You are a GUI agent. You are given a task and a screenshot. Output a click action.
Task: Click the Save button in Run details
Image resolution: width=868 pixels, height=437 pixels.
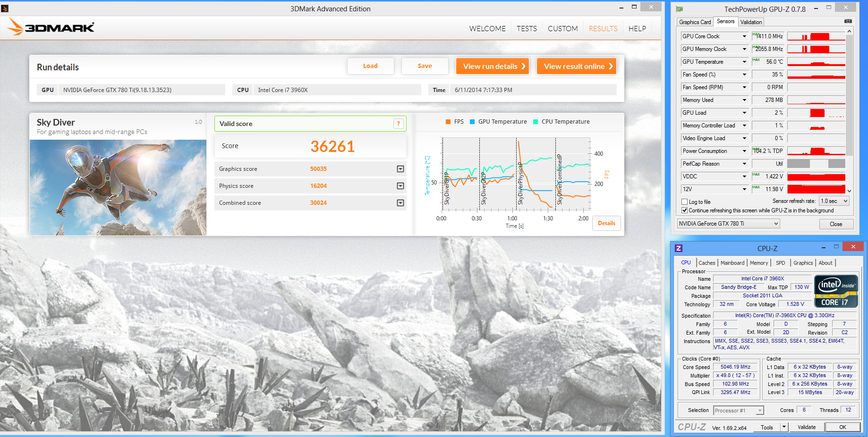click(x=425, y=66)
